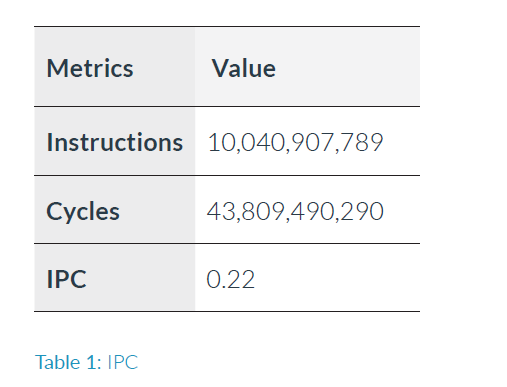This screenshot has height=387, width=507.
Task: Click the trailing "789" of the instructions count
Action: coord(362,142)
